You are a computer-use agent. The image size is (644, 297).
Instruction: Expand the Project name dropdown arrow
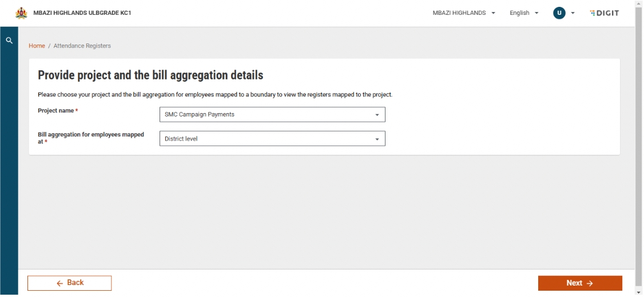point(377,115)
